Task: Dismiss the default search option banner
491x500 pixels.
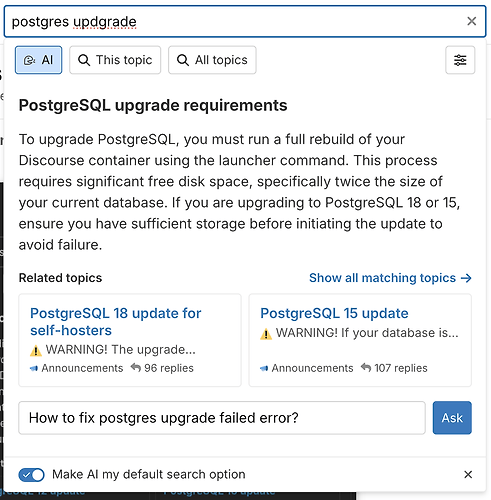Action: coord(468,474)
